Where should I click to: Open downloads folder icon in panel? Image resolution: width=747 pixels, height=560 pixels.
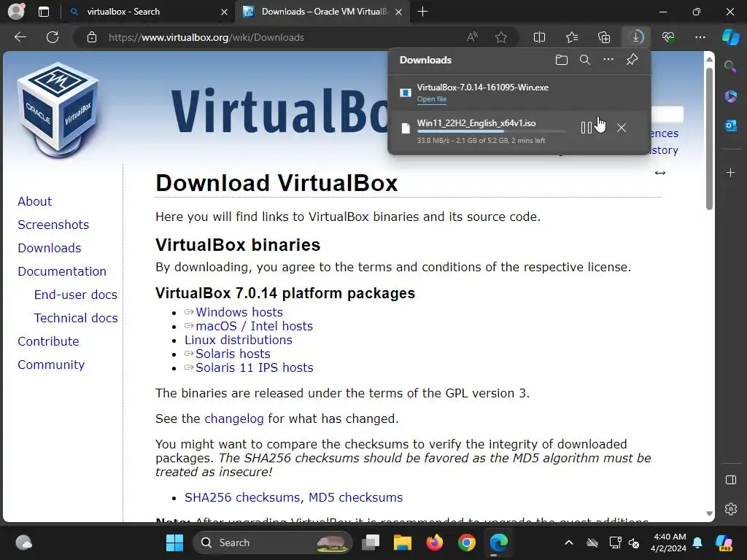[562, 60]
